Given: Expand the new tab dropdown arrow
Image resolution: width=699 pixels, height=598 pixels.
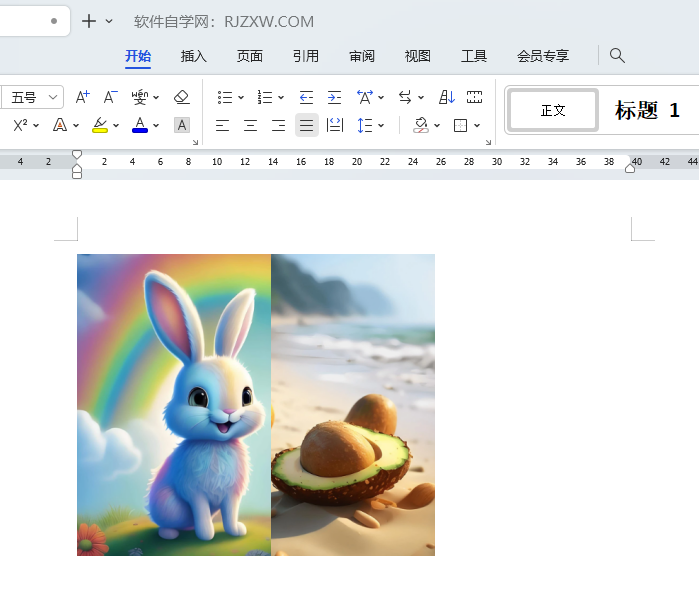Looking at the screenshot, I should [x=109, y=21].
